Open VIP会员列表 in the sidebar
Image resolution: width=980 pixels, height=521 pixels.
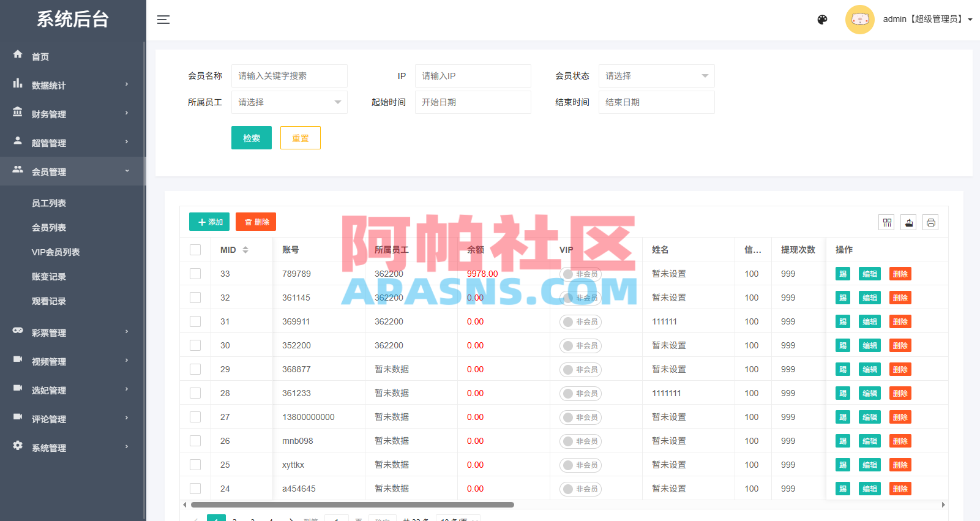56,252
